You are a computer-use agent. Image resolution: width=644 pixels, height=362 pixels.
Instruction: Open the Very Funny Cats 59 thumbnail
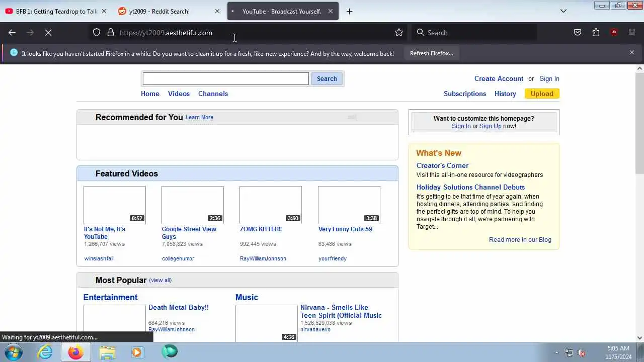pos(349,205)
